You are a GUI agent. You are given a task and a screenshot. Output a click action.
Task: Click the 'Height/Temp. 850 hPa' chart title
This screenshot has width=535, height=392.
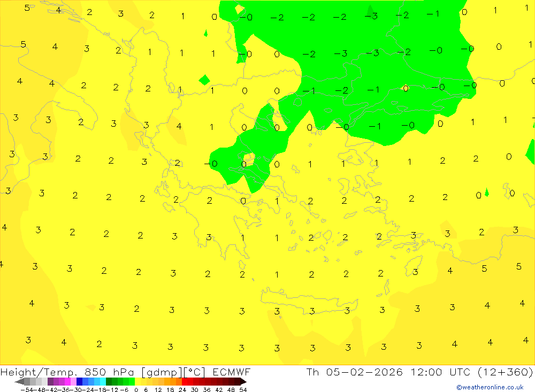point(67,372)
